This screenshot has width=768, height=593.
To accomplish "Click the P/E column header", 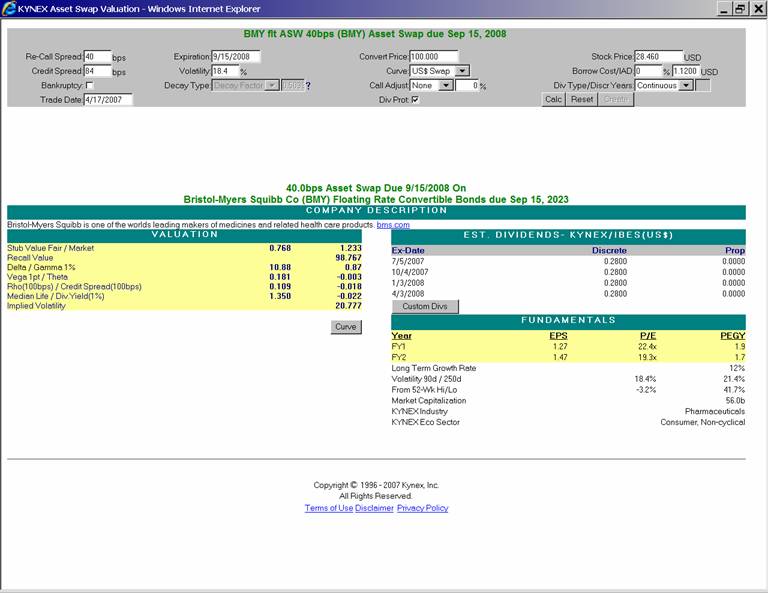I will (648, 335).
